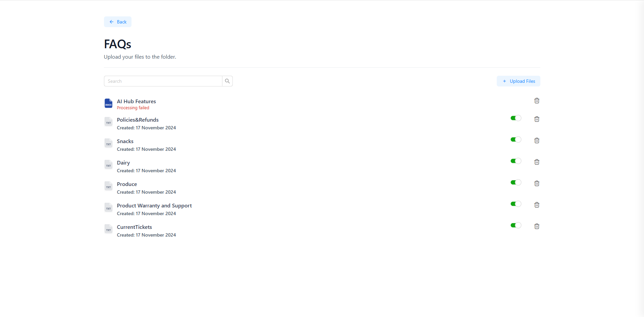Screen dimensions: 644x317
Task: Click the Produce file name
Action: click(x=127, y=184)
